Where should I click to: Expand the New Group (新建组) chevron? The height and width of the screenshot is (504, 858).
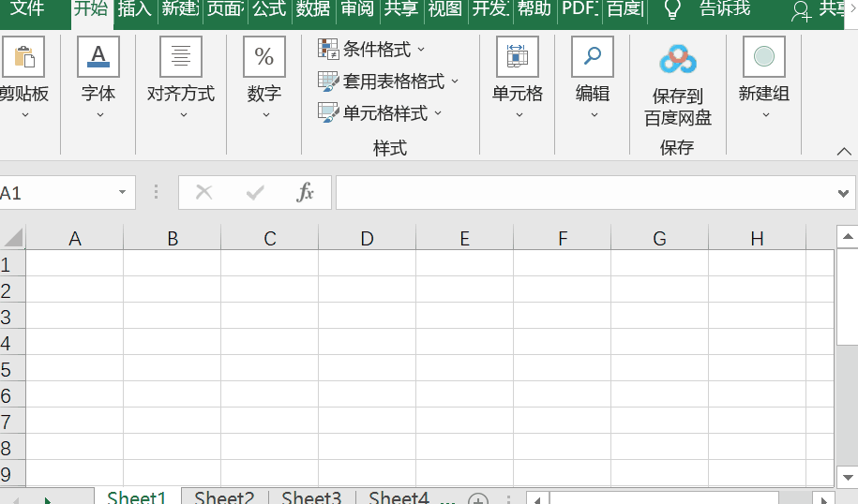click(x=766, y=115)
